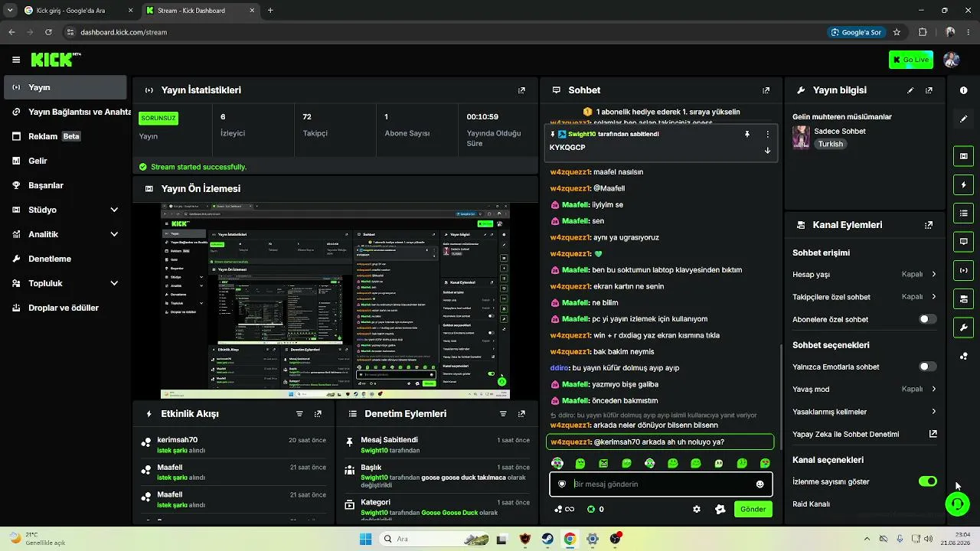Click the message input field
The image size is (980, 551).
[x=660, y=484]
